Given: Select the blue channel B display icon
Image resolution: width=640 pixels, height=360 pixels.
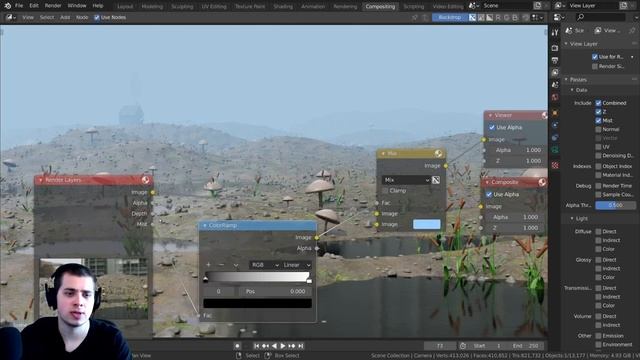Looking at the screenshot, I should [x=515, y=18].
